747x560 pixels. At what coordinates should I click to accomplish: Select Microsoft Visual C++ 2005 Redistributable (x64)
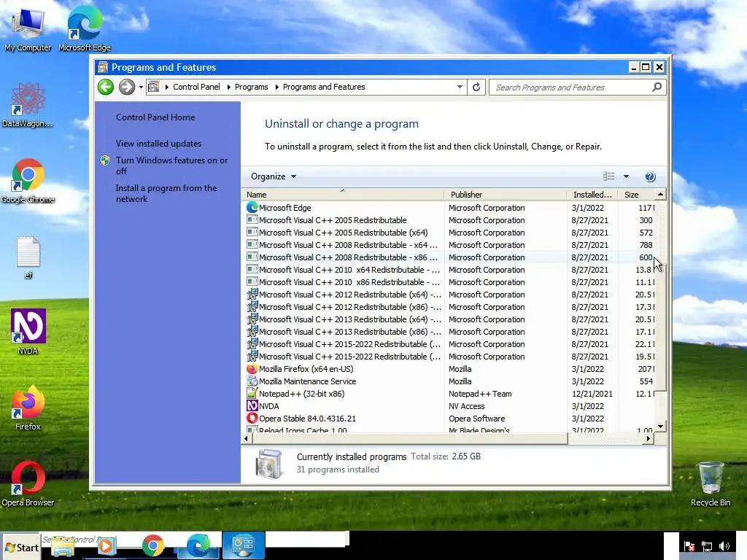[x=449, y=233]
